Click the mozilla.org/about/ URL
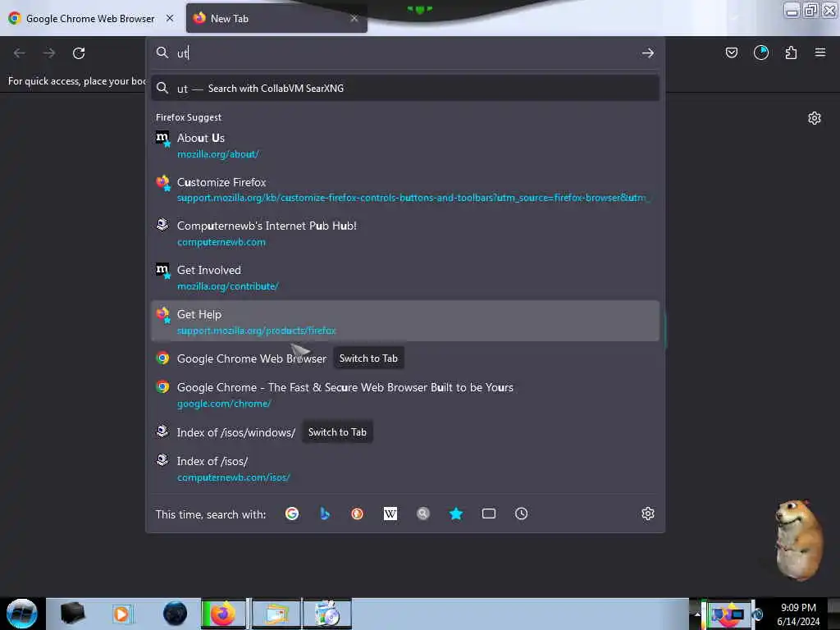 click(x=218, y=154)
